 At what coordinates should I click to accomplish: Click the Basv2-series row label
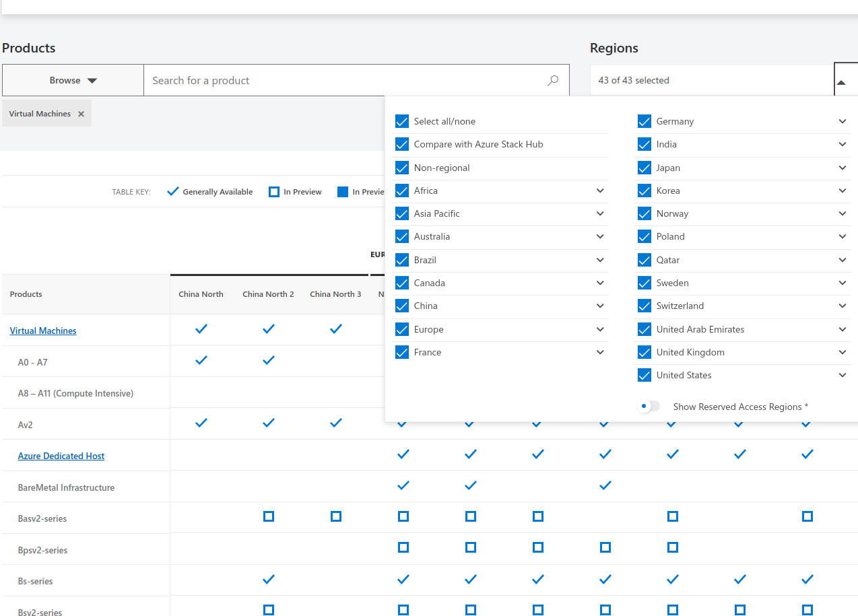[x=42, y=518]
